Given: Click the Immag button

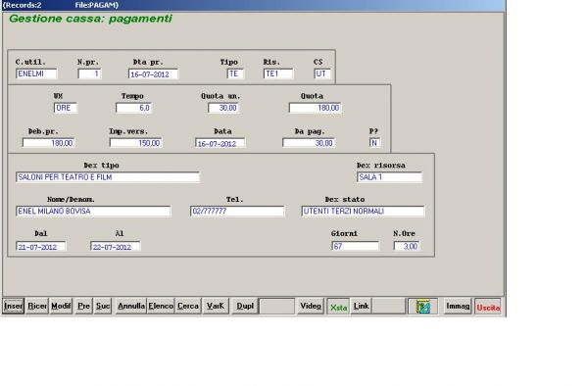Looking at the screenshot, I should tap(458, 307).
